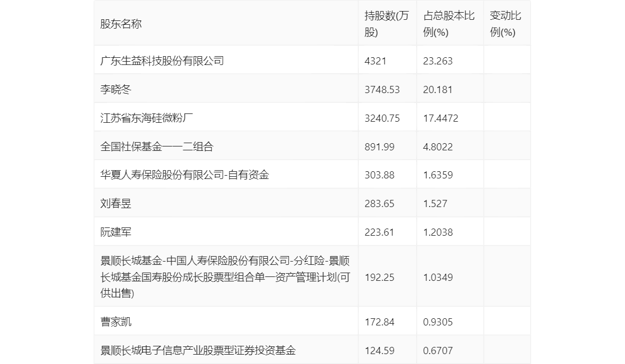Select shareholder 刘春昱
This screenshot has height=364, width=625.
(x=116, y=204)
